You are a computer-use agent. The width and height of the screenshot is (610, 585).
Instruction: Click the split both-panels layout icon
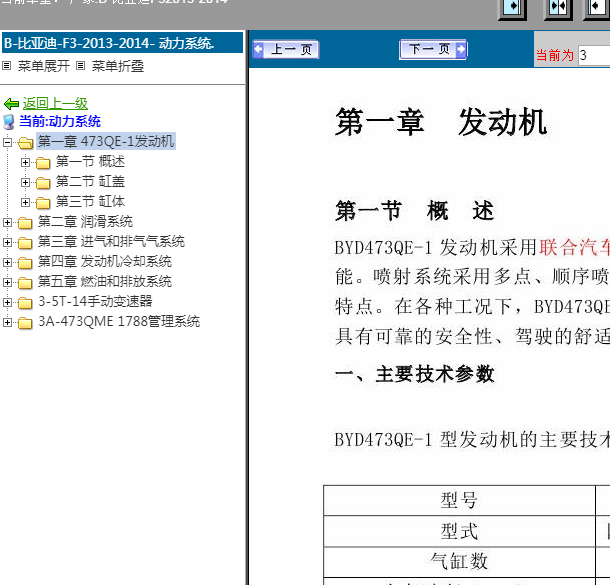(558, 8)
